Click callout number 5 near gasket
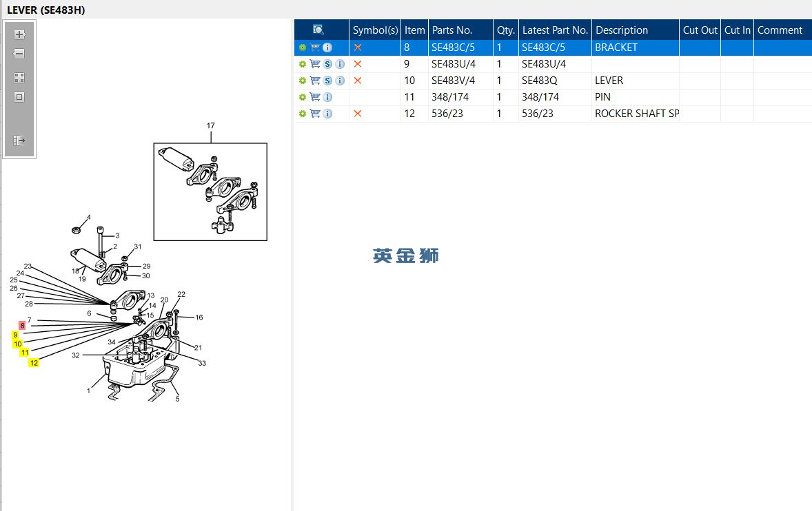 pyautogui.click(x=178, y=399)
